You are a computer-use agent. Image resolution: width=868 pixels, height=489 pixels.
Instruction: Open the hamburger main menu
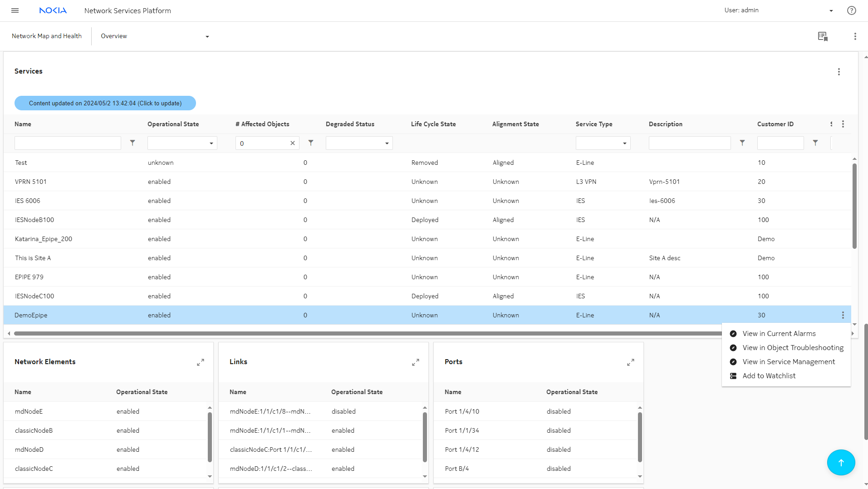(x=15, y=10)
